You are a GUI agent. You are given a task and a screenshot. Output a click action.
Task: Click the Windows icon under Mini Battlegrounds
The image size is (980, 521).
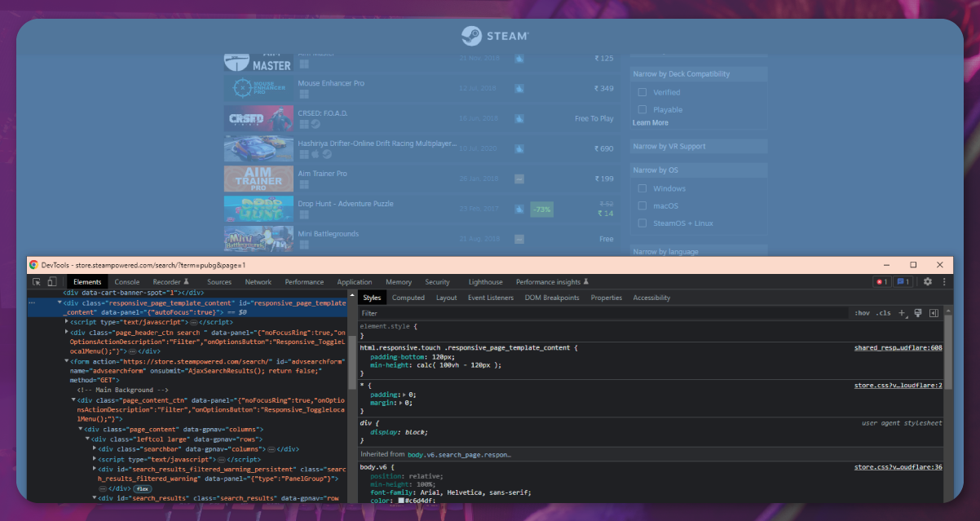pos(303,245)
